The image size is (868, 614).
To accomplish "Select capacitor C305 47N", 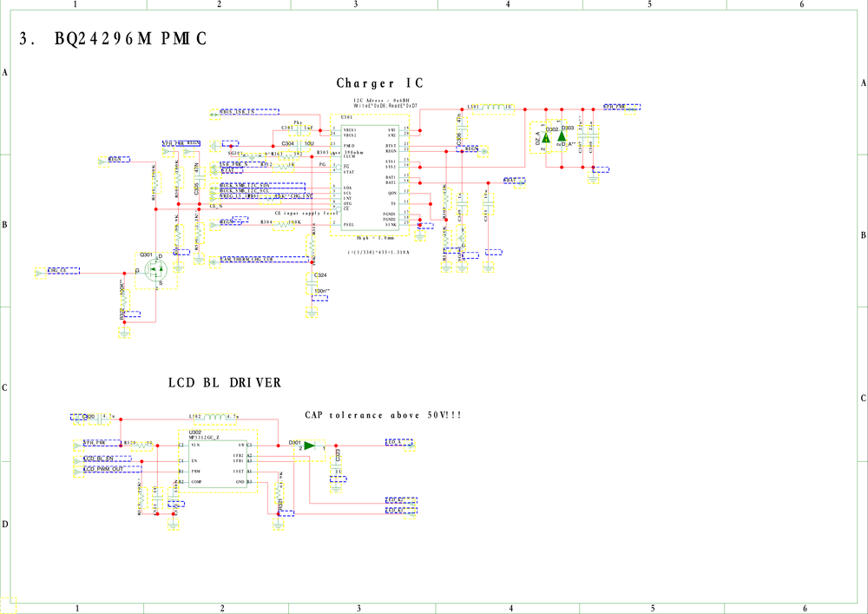I will click(x=201, y=178).
